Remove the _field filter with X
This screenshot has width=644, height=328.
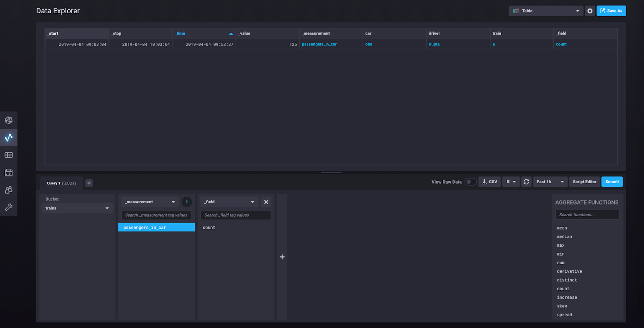[x=266, y=202]
